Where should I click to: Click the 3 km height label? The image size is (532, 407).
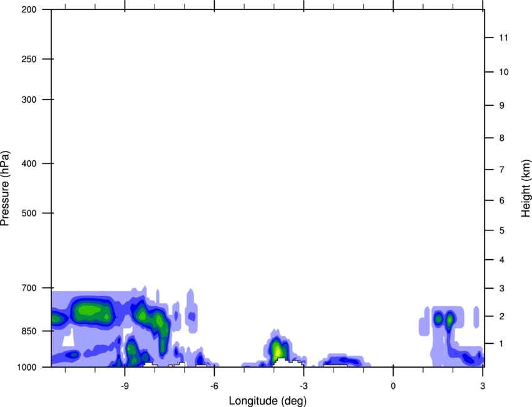[x=501, y=288]
